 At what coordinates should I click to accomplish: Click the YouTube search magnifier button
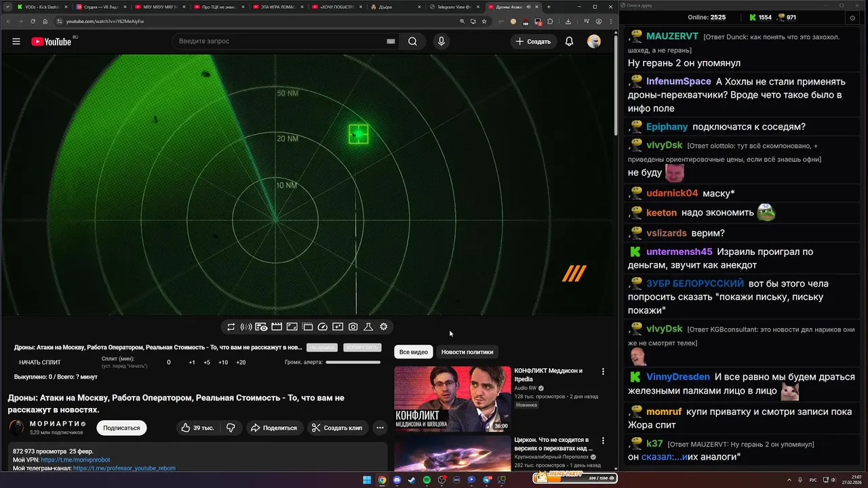[412, 41]
